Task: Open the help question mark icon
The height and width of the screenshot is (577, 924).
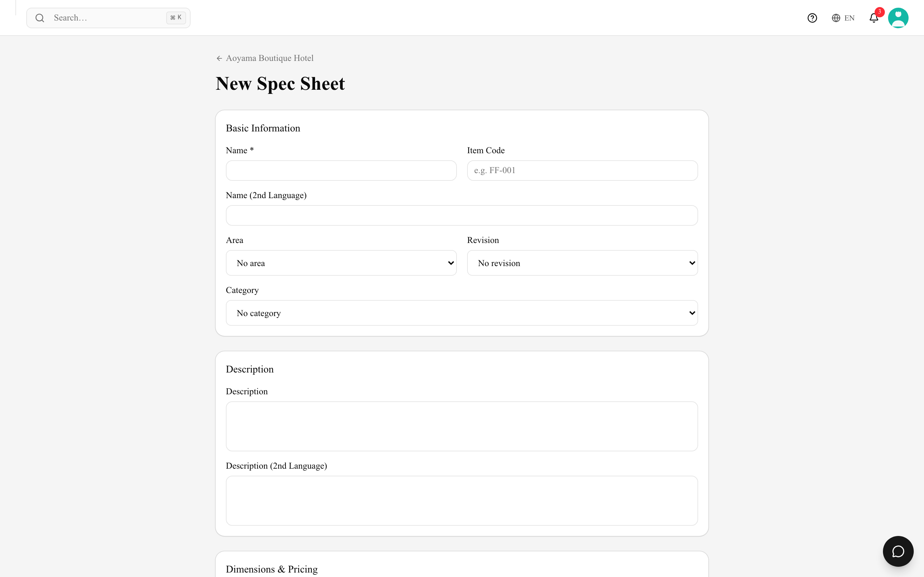Action: pyautogui.click(x=812, y=18)
